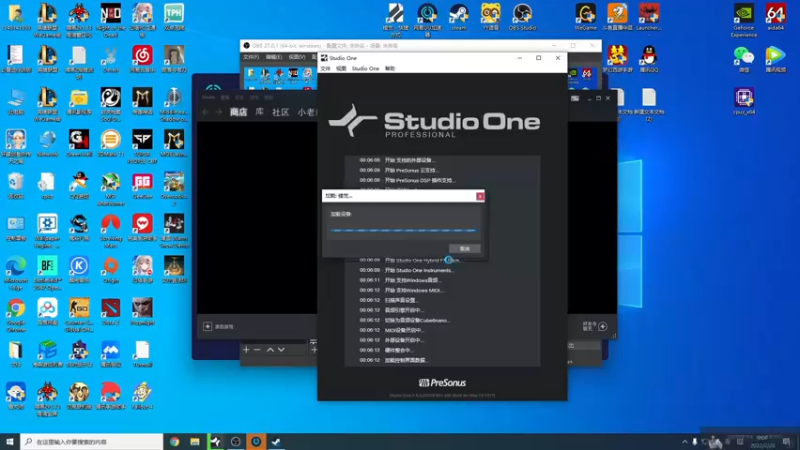Open Edit menu in OBS window
This screenshot has width=800, height=450.
[273, 57]
